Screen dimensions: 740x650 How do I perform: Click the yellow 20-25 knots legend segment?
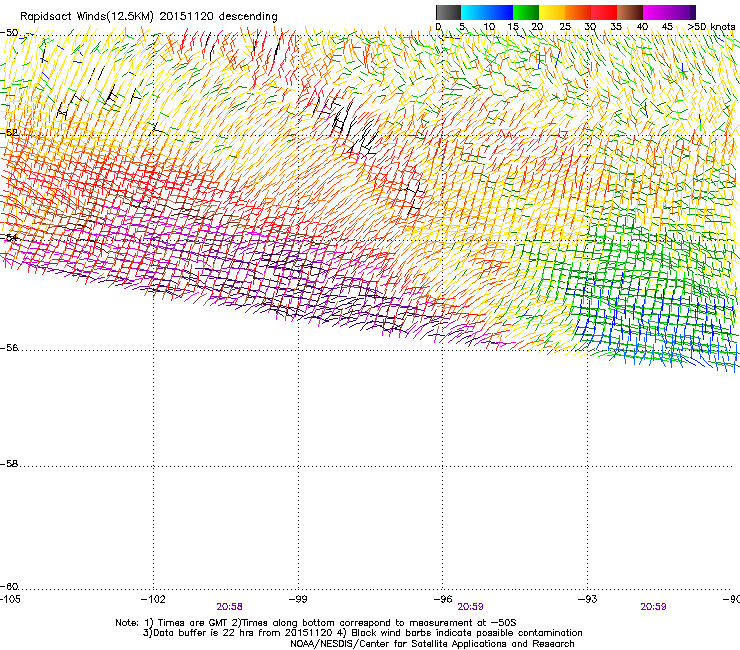[552, 12]
